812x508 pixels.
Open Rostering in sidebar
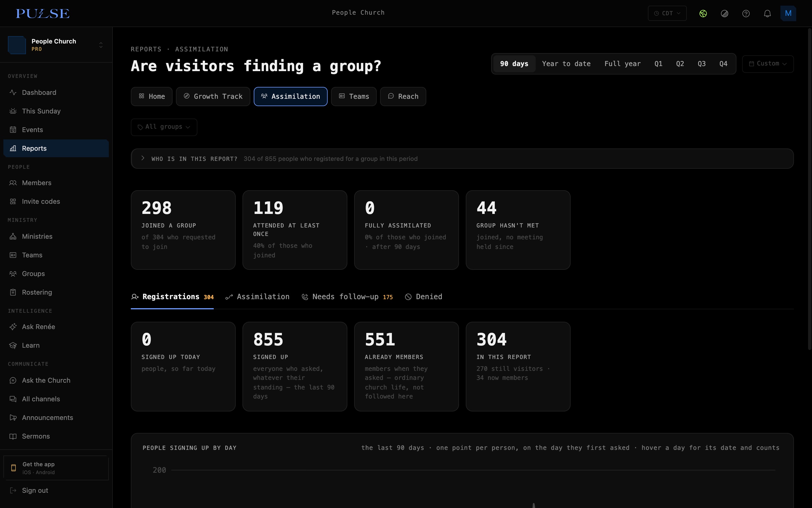coord(56,292)
